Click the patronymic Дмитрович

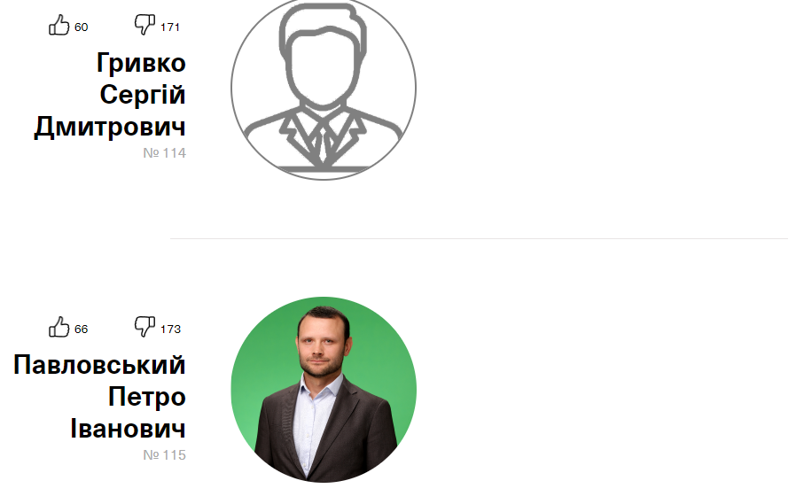click(x=110, y=127)
